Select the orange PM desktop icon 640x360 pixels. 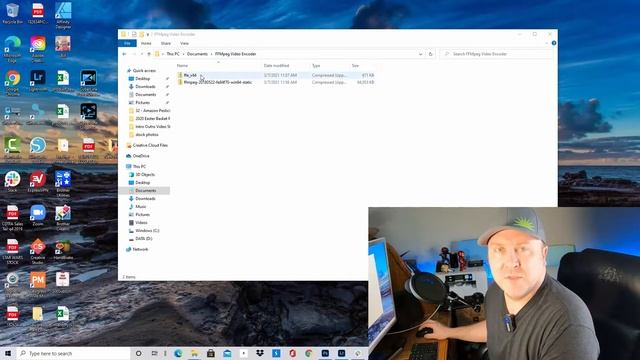point(38,283)
